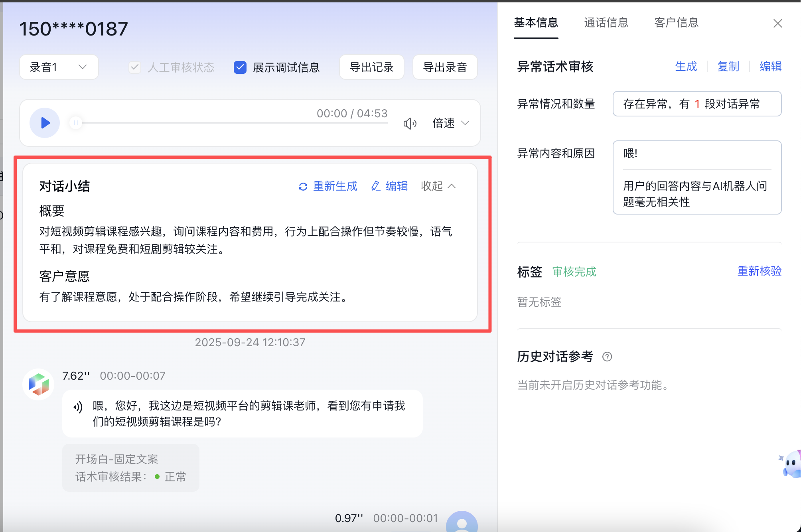Click the help question mark icon
Viewport: 801px width, 532px height.
coord(607,357)
